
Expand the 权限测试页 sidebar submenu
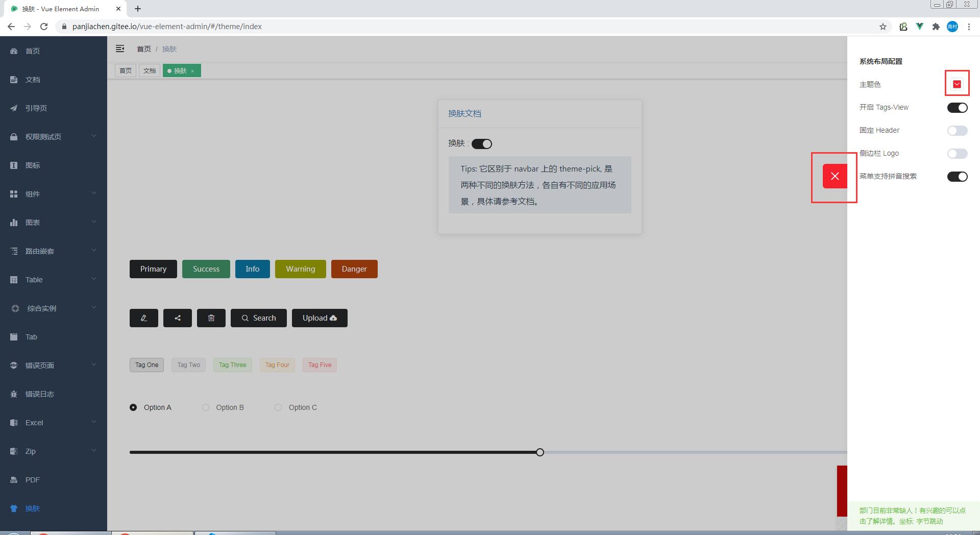coord(54,137)
